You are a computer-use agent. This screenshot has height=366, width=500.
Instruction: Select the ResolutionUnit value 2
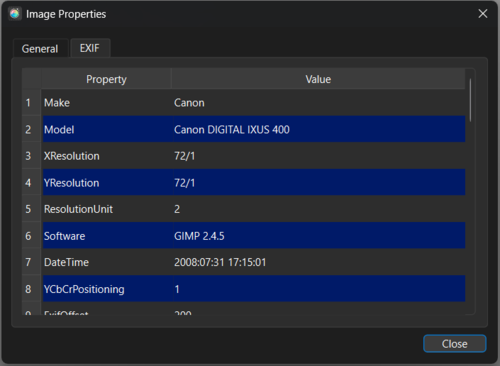319,209
